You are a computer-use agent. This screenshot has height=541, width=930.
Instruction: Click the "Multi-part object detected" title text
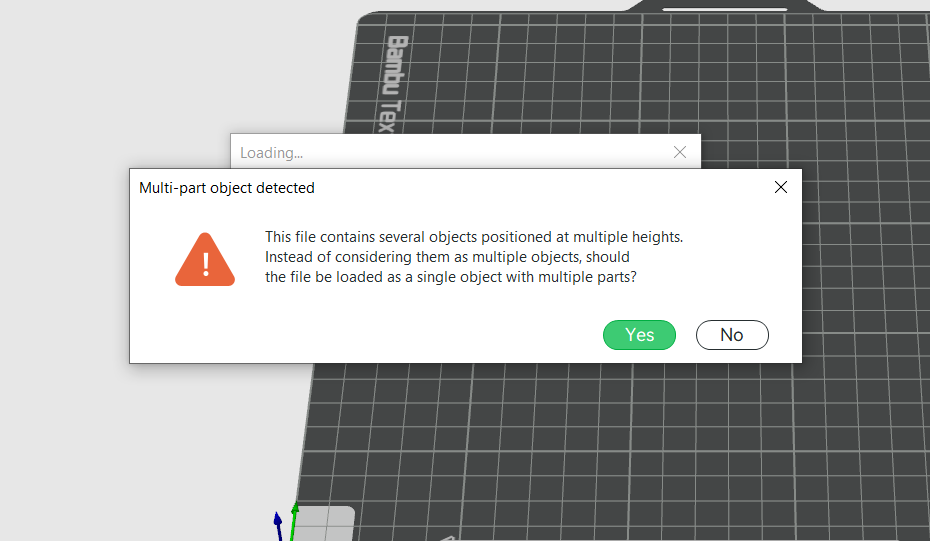click(227, 187)
